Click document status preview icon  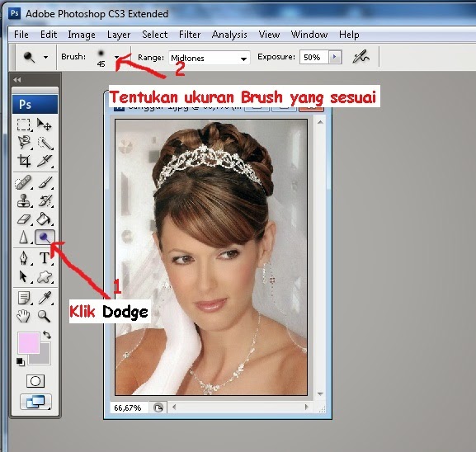pyautogui.click(x=158, y=407)
